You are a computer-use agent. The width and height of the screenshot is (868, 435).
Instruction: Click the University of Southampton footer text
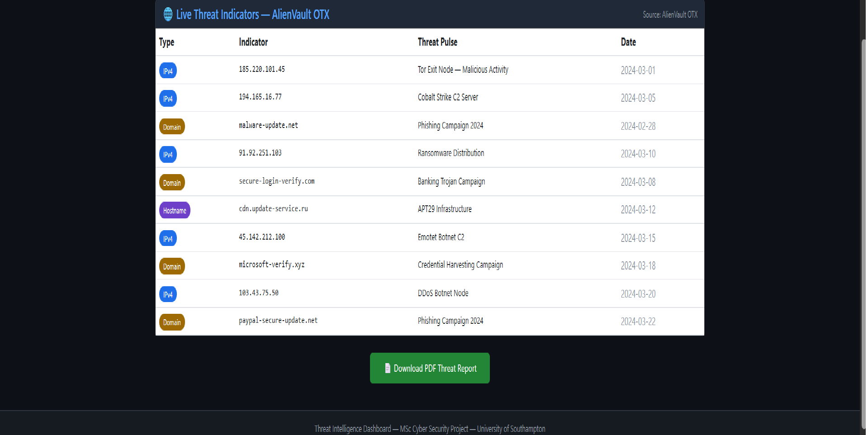511,429
